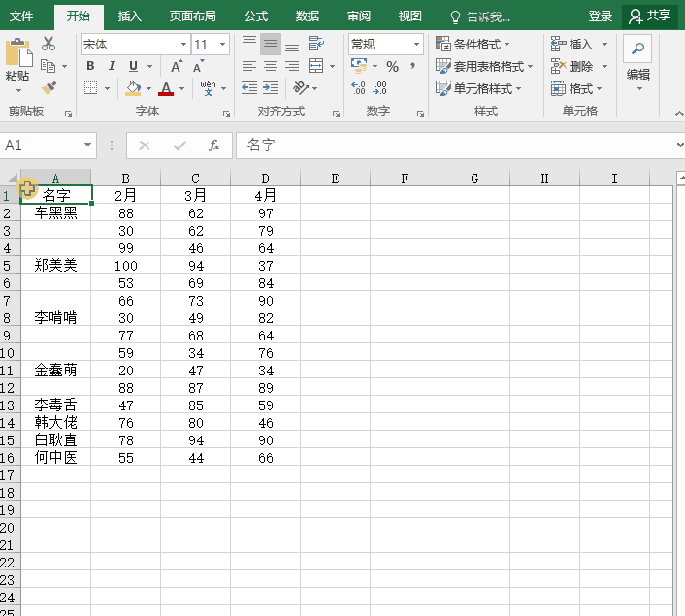
Task: Click the accounting number format icon
Action: click(x=359, y=66)
